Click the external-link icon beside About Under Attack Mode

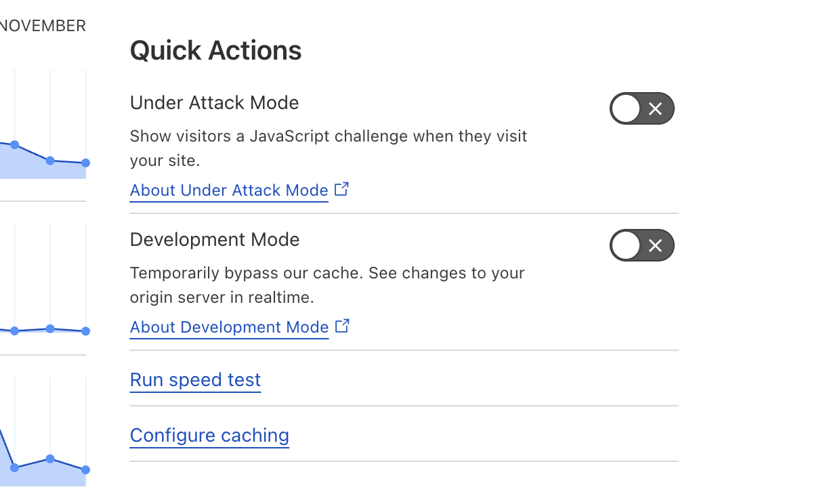341,190
